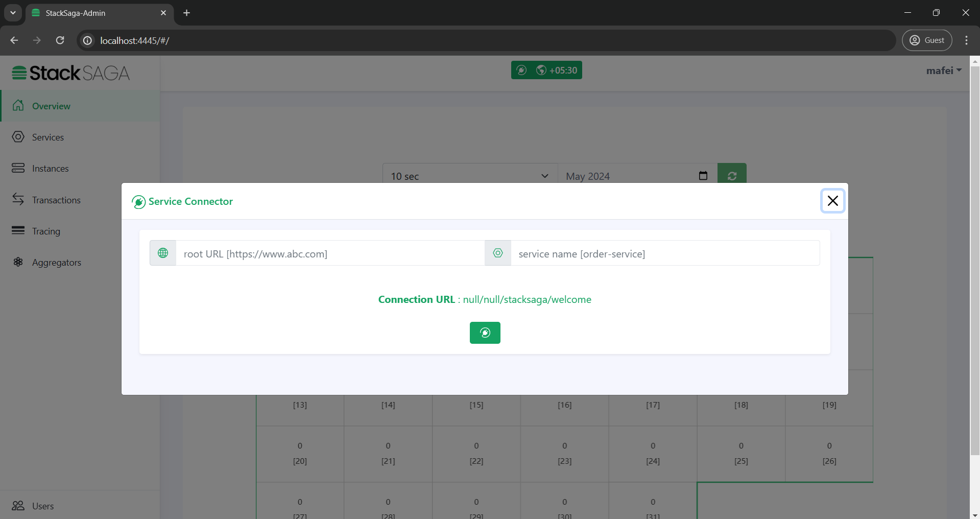Focus the service name input field
The height and width of the screenshot is (519, 980).
[665, 253]
